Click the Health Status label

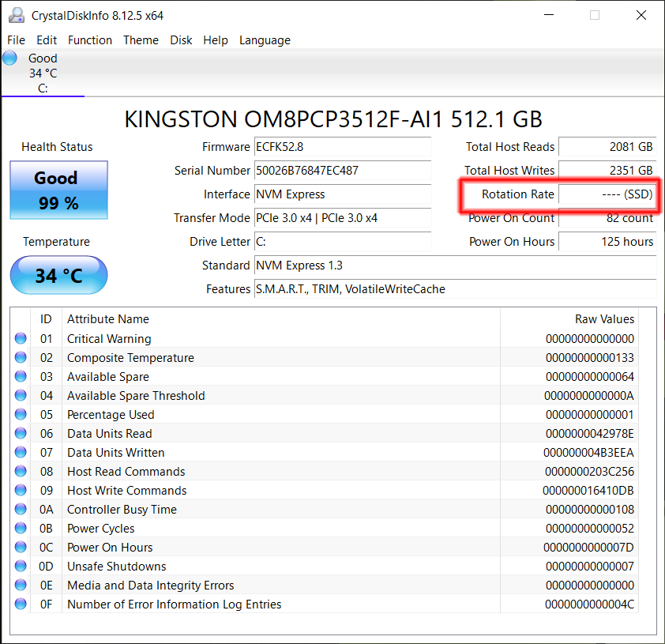coord(57,147)
